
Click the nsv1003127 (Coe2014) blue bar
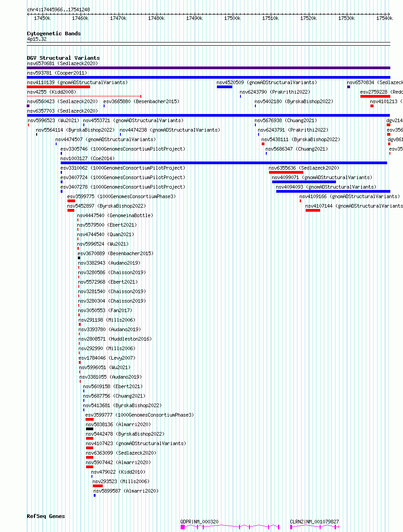224,163
